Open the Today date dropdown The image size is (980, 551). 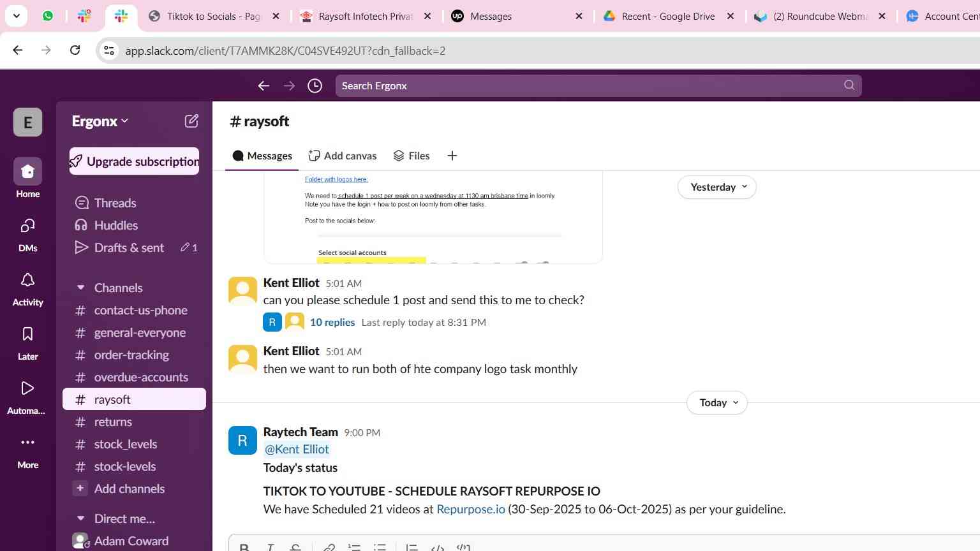click(x=717, y=402)
